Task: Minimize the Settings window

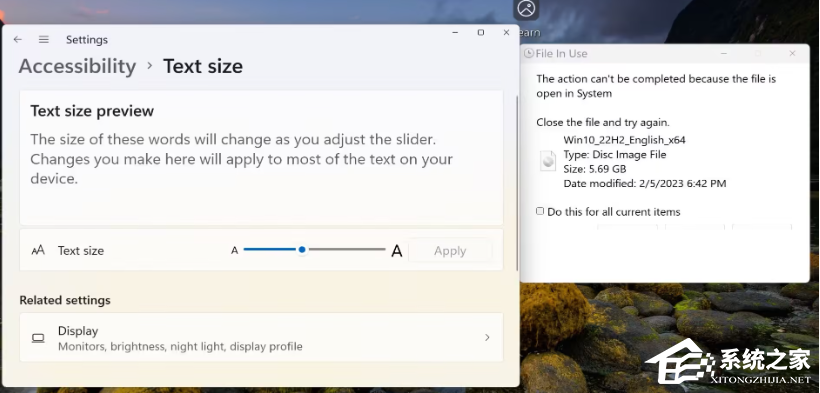Action: 455,32
